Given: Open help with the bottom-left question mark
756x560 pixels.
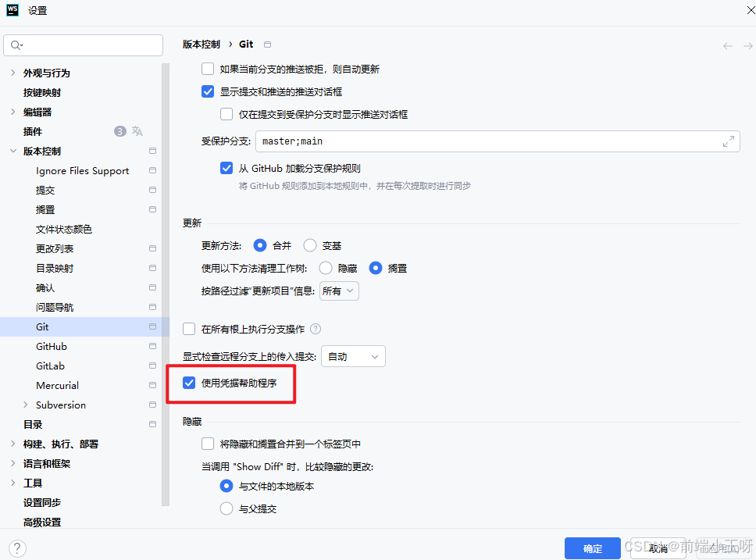Looking at the screenshot, I should tap(17, 548).
